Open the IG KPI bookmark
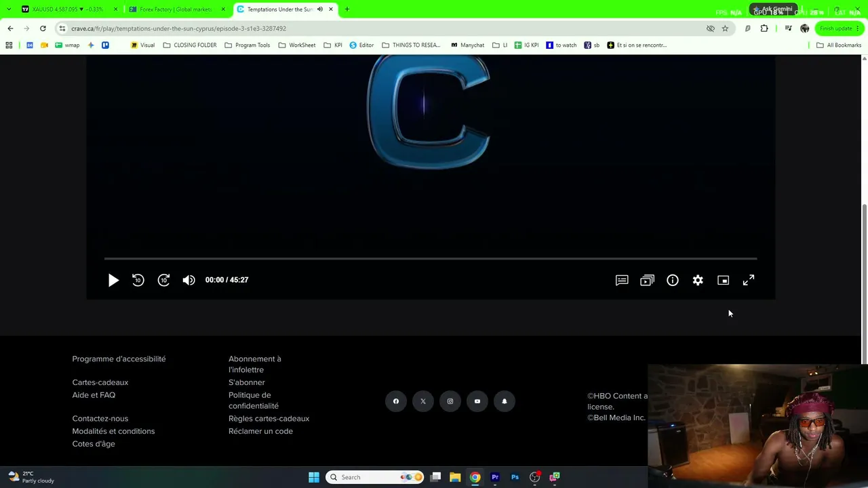Viewport: 868px width, 488px height. (x=526, y=45)
